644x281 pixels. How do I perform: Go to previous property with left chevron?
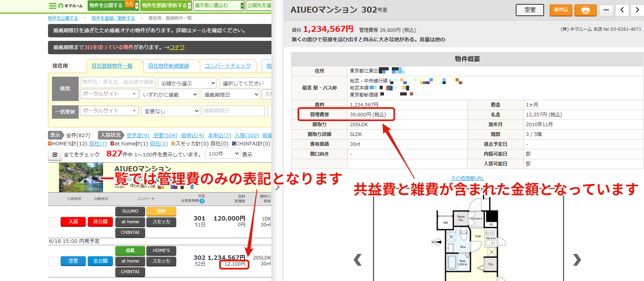point(622,10)
